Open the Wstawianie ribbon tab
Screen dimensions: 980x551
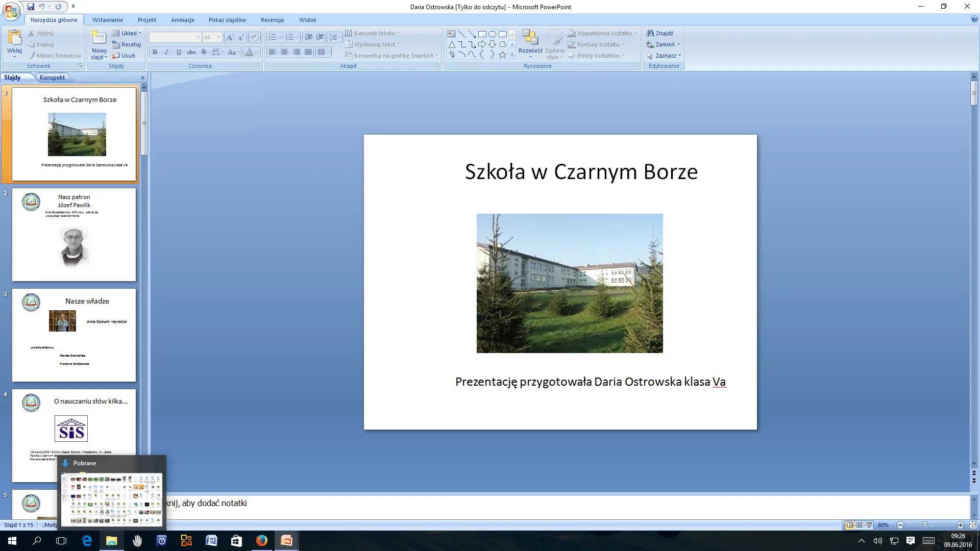pos(107,20)
